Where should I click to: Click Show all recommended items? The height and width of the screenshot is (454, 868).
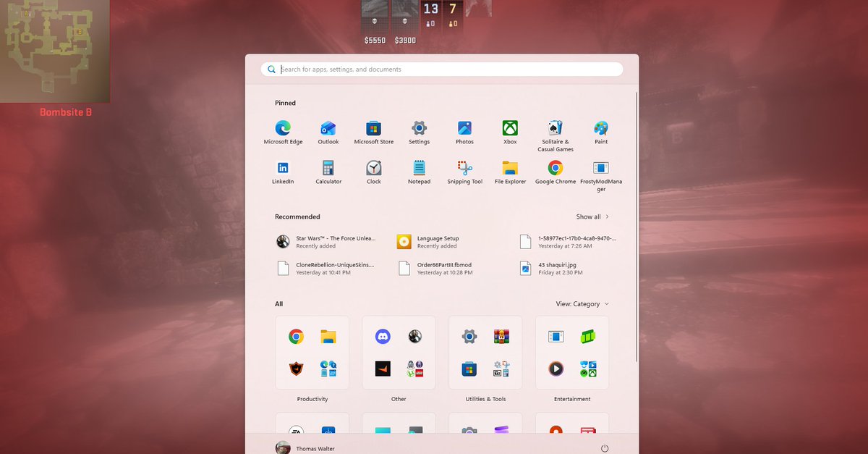tap(592, 217)
